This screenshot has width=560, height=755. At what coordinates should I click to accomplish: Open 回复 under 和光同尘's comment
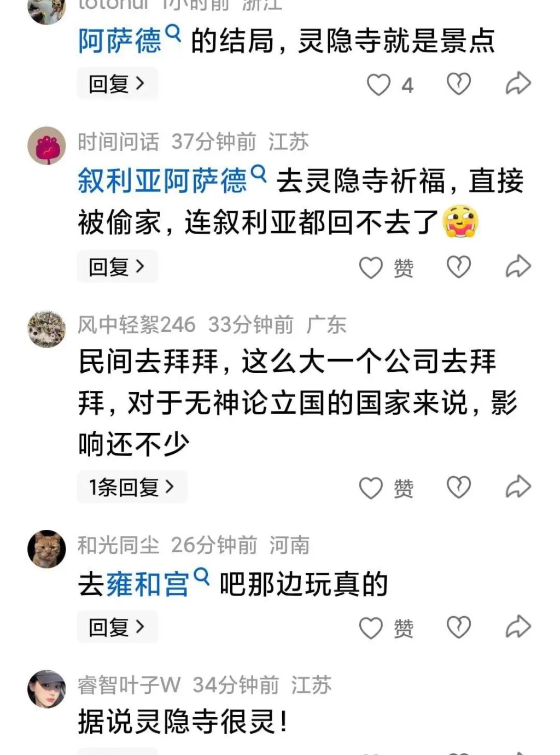117,627
